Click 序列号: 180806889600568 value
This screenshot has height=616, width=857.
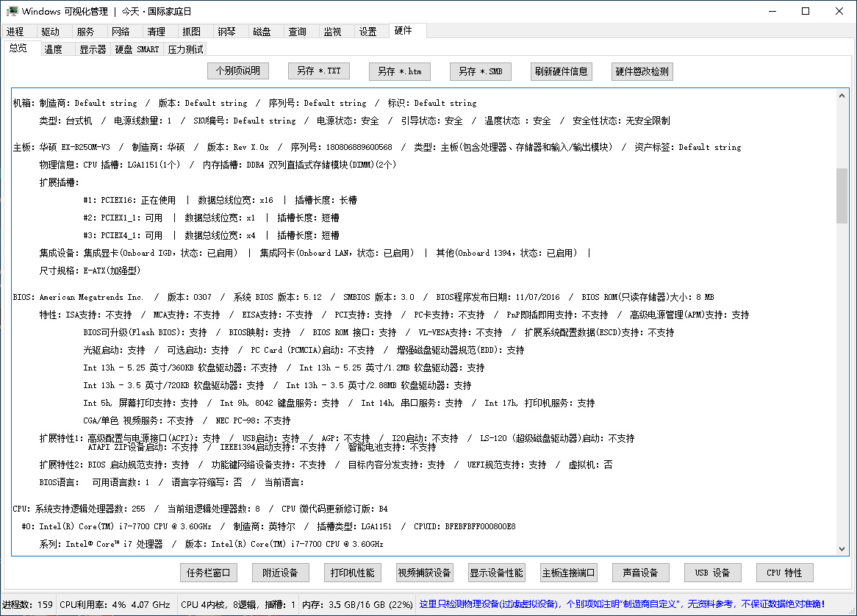tap(342, 147)
